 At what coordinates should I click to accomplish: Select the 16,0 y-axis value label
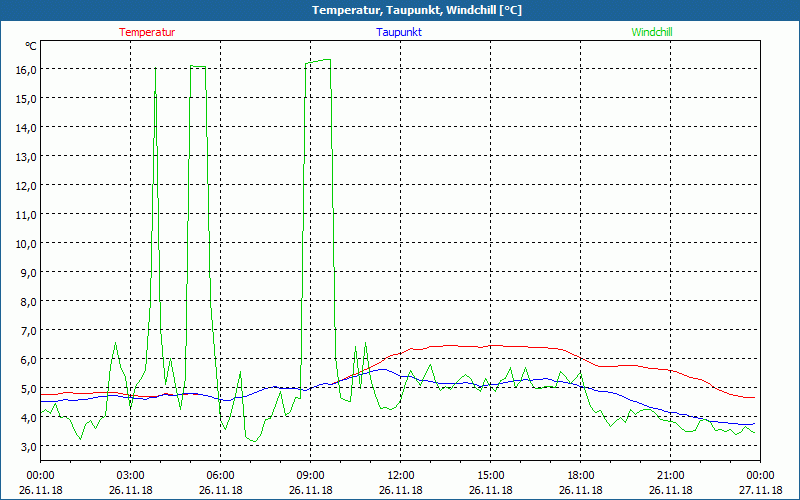click(25, 69)
